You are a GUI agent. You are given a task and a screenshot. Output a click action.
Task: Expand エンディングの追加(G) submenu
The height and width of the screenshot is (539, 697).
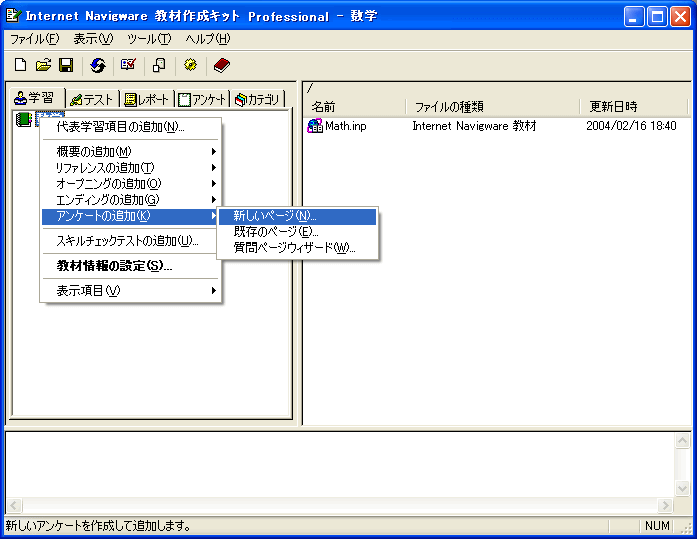tap(131, 200)
